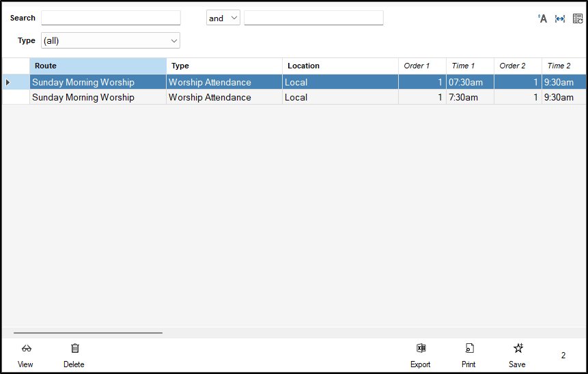This screenshot has width=588, height=374.
Task: Open the column chooser grid icon
Action: (x=578, y=18)
